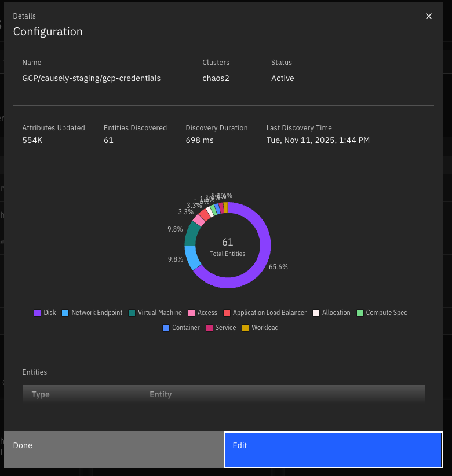Close the Configuration details dialog
Screen dimensions: 452x476
pyautogui.click(x=429, y=16)
